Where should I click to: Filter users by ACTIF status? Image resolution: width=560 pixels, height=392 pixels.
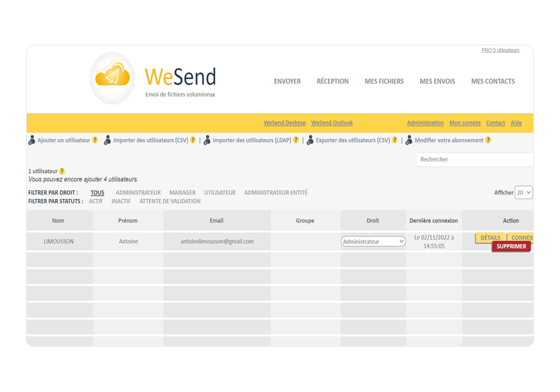(96, 202)
